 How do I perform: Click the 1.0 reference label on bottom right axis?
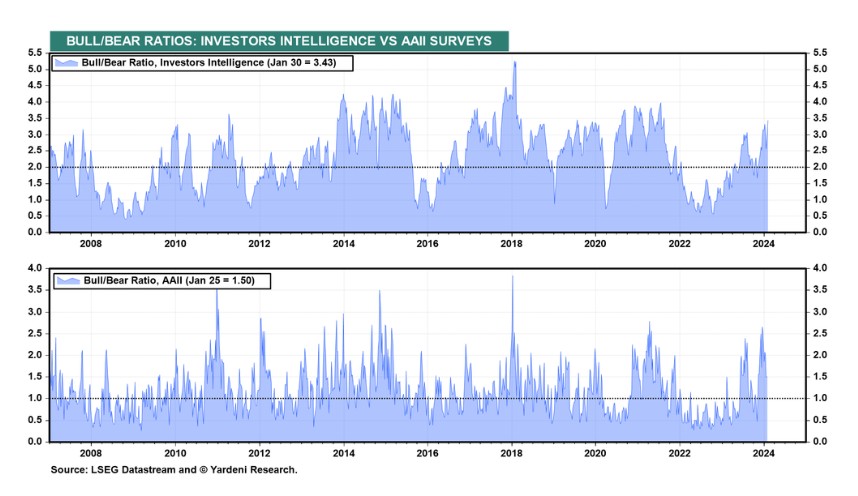[x=820, y=398]
